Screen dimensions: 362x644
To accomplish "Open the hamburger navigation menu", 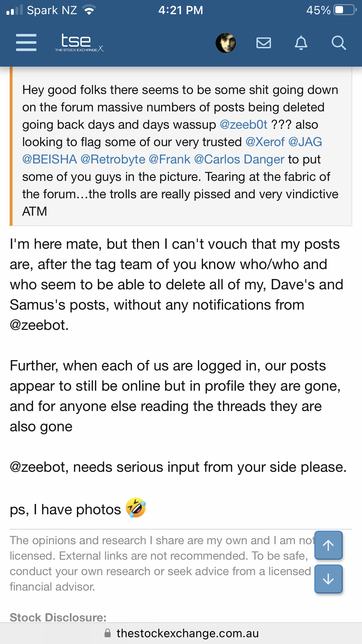I will point(26,42).
